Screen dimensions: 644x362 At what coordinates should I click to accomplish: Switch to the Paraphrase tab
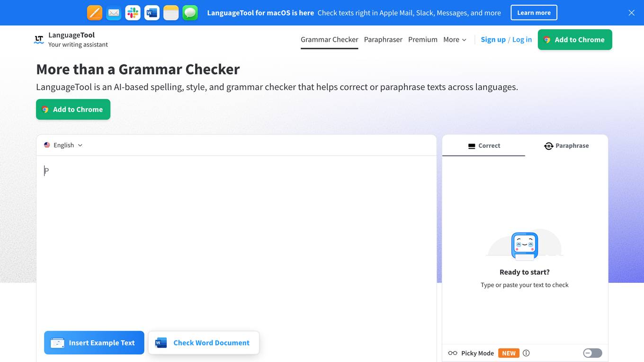pyautogui.click(x=566, y=146)
